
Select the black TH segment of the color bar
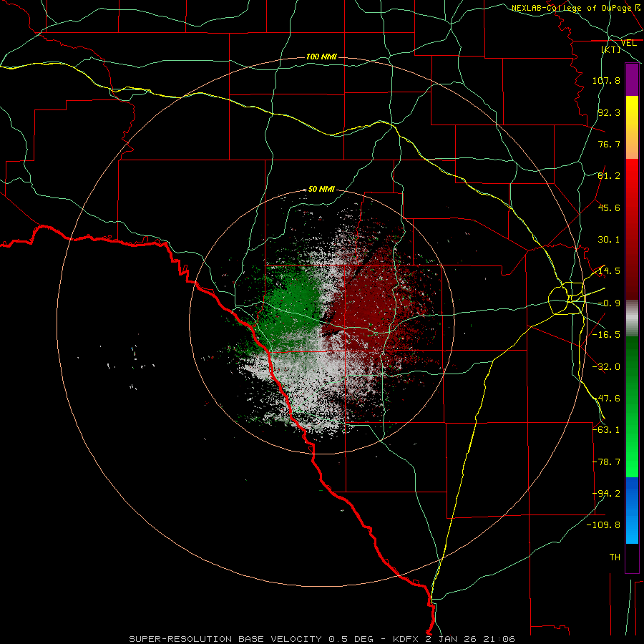632,558
